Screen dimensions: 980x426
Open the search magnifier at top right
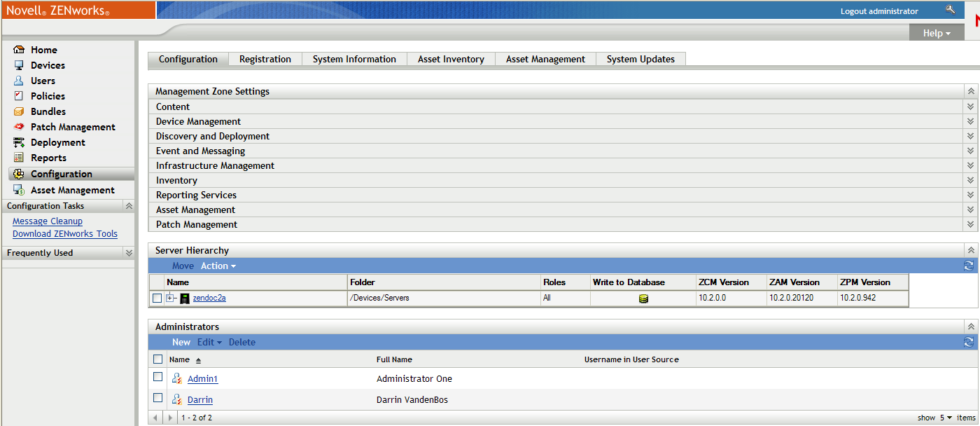click(x=951, y=10)
